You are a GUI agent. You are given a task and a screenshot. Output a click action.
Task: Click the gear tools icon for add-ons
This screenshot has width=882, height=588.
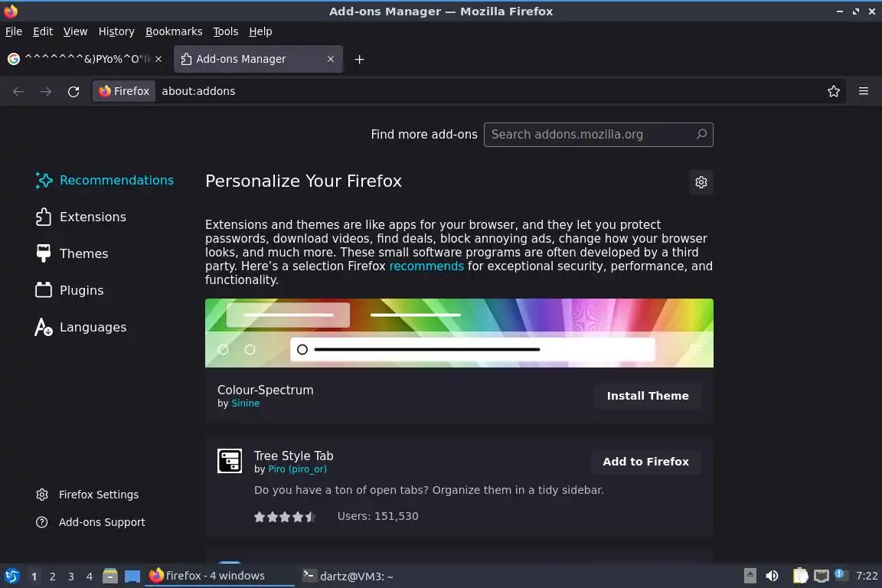coord(701,182)
